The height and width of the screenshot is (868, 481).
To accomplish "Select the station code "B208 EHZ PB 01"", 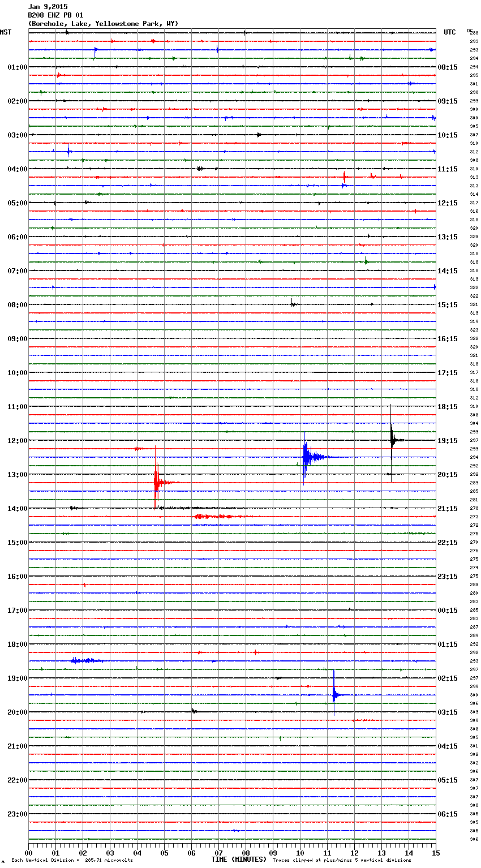I will coord(55,15).
